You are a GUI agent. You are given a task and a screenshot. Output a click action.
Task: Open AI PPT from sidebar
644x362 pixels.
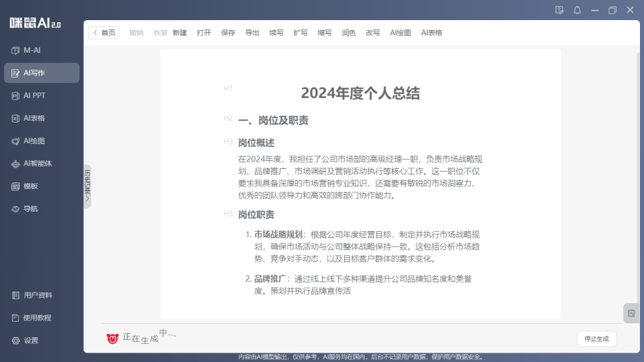tap(42, 96)
